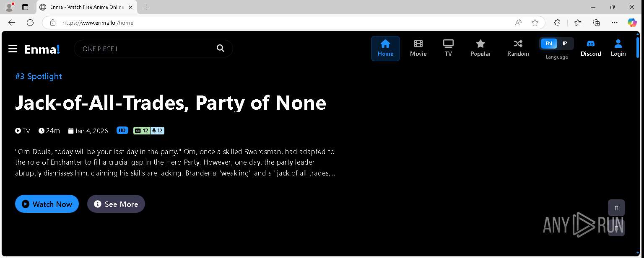Open the Discord link
644x258 pixels.
coord(591,49)
